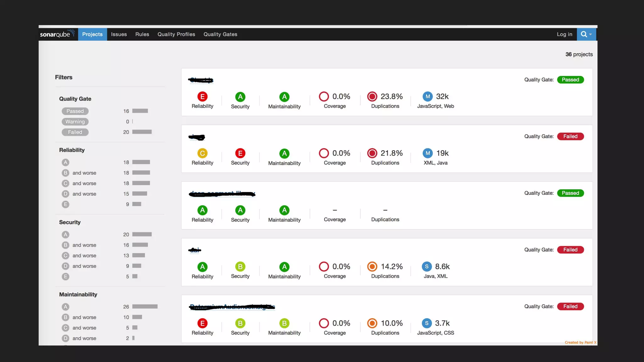Click the 14.2% orange Duplications icon
This screenshot has height=362, width=644.
coord(372,266)
